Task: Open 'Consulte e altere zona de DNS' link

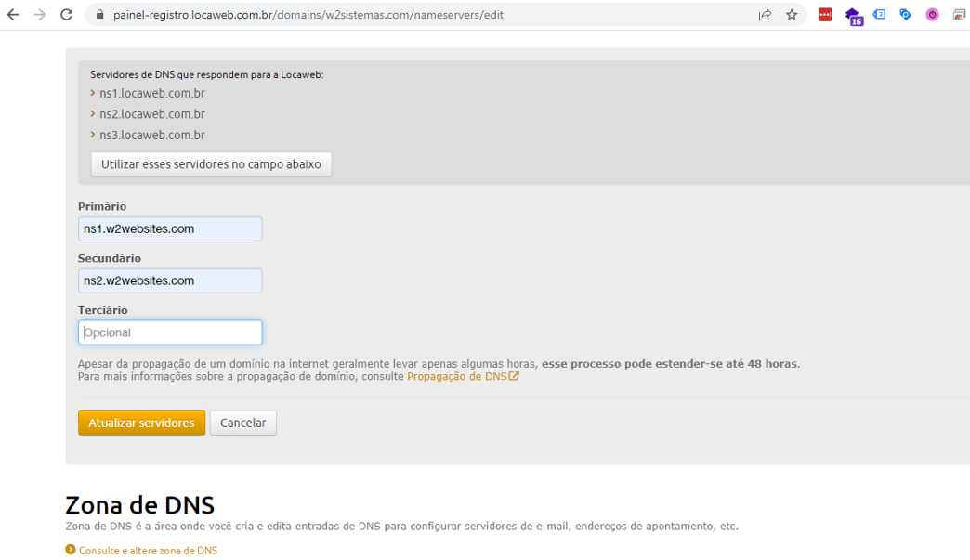Action: pos(148,551)
